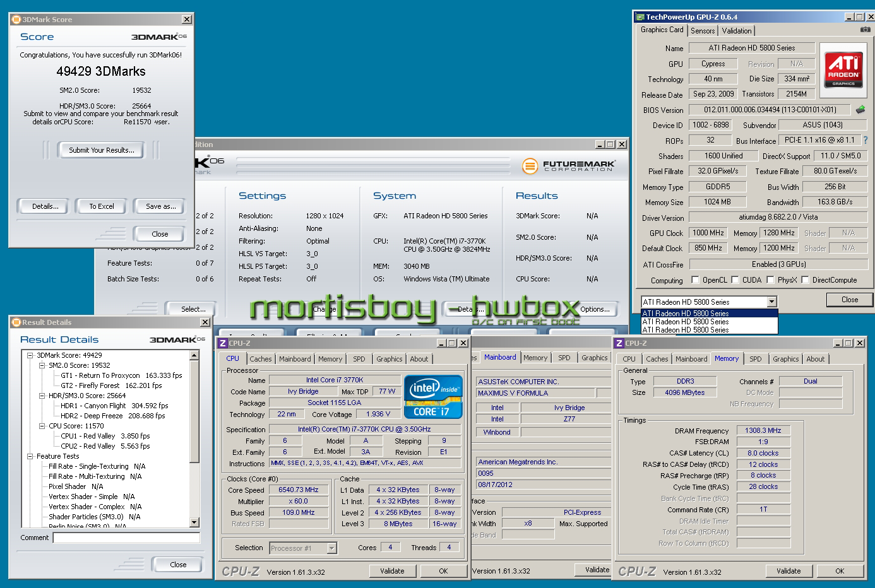Viewport: 875px width, 588px height.
Task: Click the Close button in 3DMark Score dialog
Action: (160, 234)
